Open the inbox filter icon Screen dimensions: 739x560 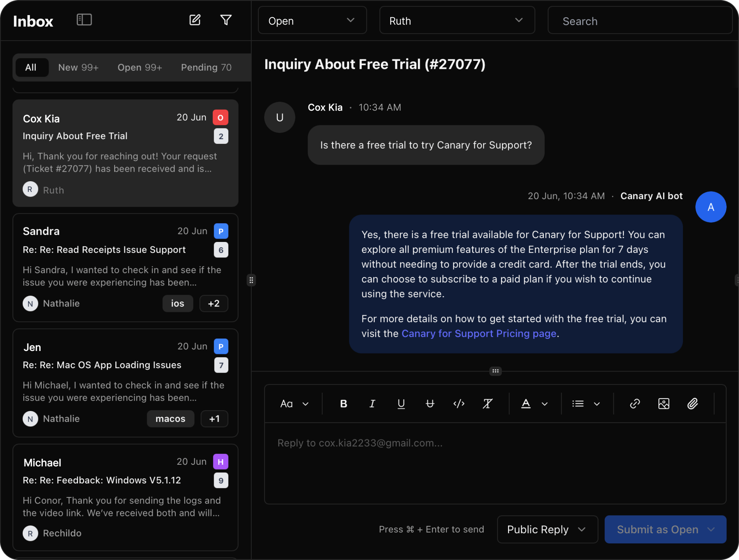click(226, 20)
